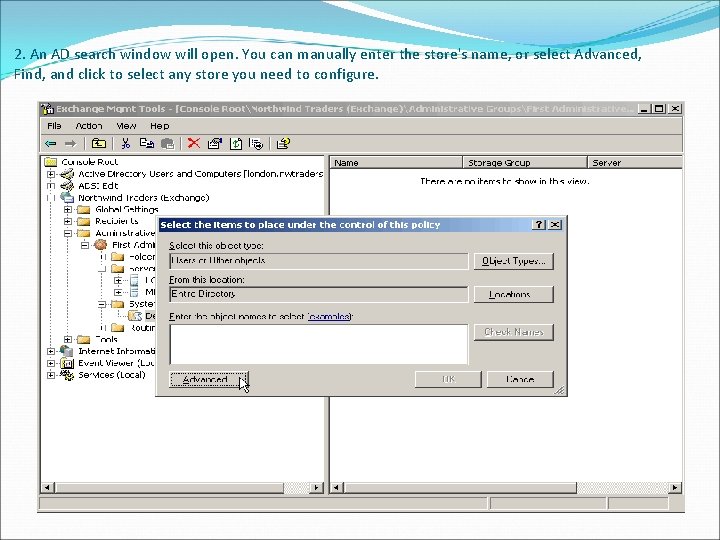
Task: Open the View menu
Action: click(126, 125)
